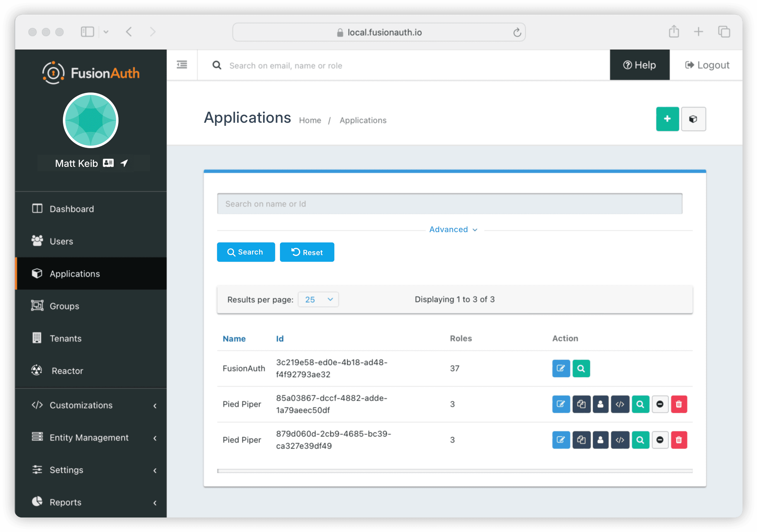757x532 pixels.
Task: Click the green add application plus button
Action: [667, 119]
